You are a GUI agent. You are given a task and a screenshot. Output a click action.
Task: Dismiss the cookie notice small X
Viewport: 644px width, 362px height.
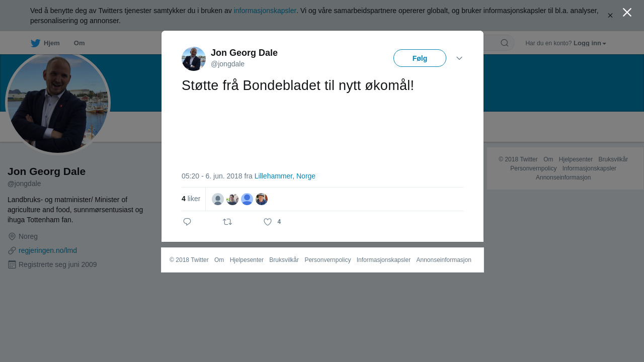point(610,16)
